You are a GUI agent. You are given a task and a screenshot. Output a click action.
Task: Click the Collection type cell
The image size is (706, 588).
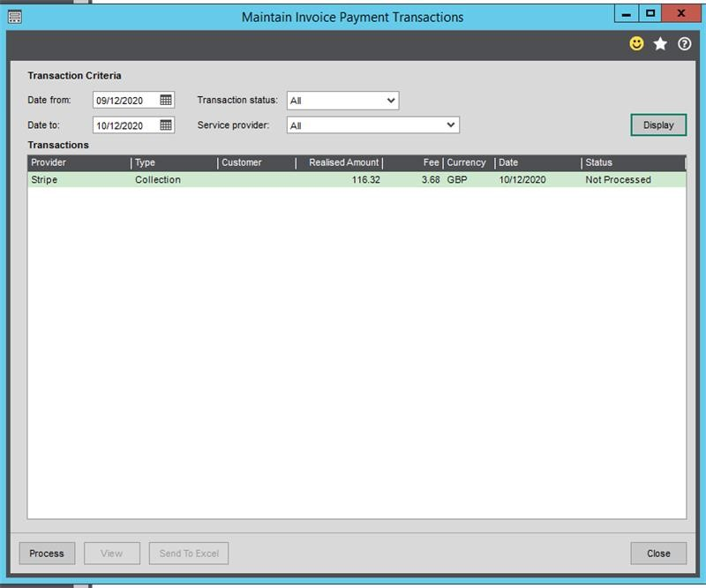coord(158,179)
